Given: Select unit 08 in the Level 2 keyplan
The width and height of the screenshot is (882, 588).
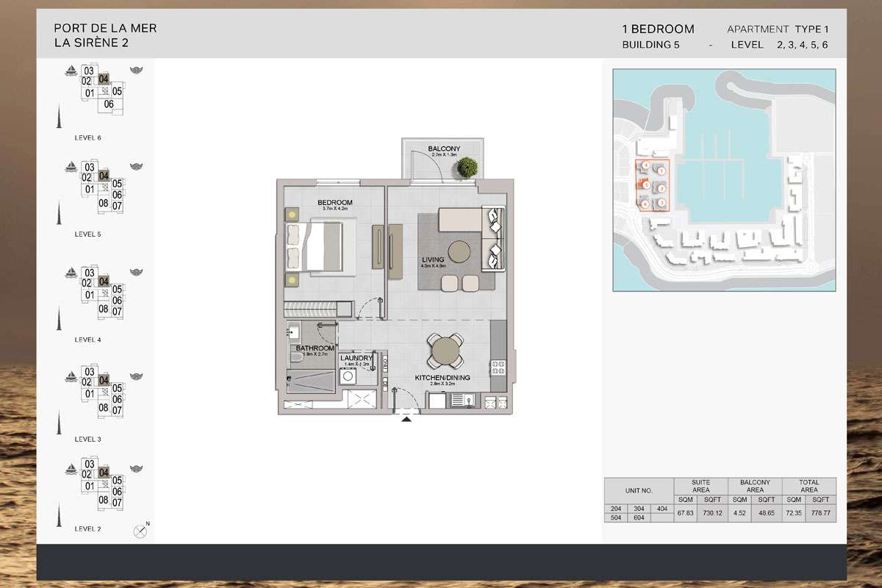Looking at the screenshot, I should coord(104,500).
